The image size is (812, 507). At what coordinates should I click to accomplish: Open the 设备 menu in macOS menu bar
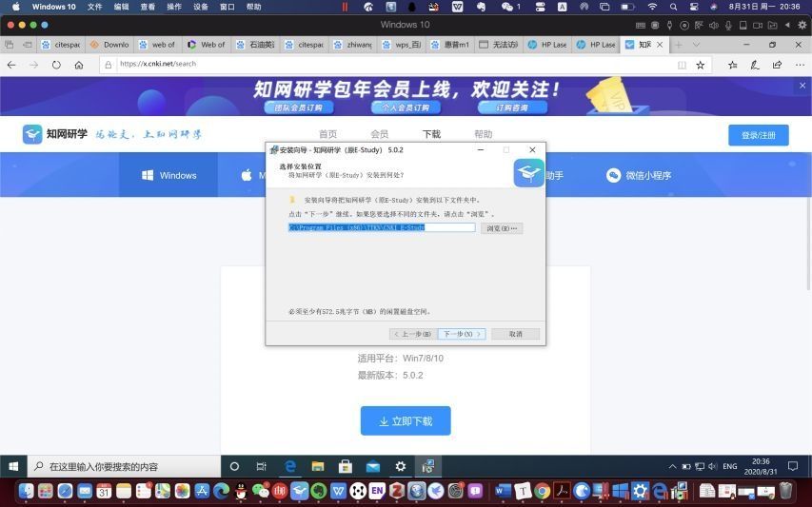[201, 7]
